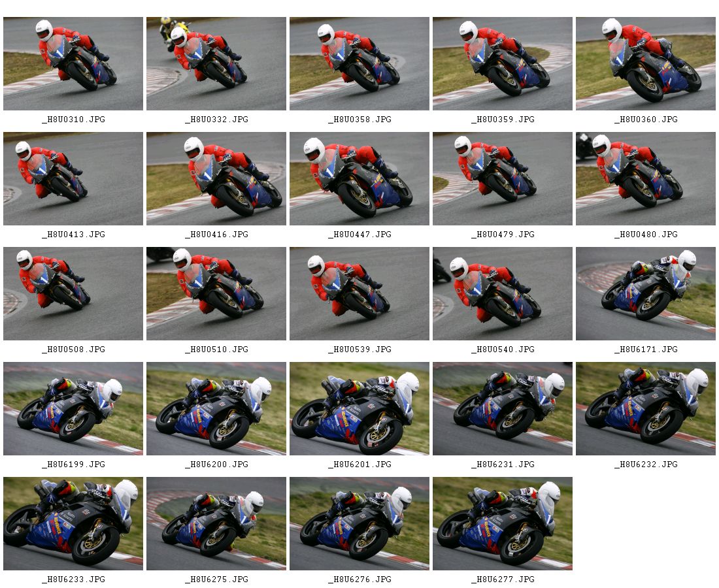Open photo _H8U6233.JPG
The image size is (719, 588).
pyautogui.click(x=73, y=524)
